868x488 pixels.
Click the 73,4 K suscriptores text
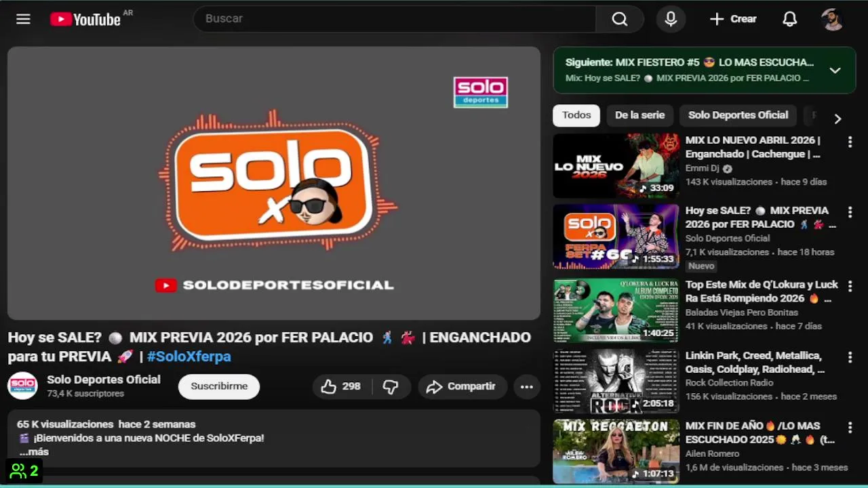click(85, 394)
